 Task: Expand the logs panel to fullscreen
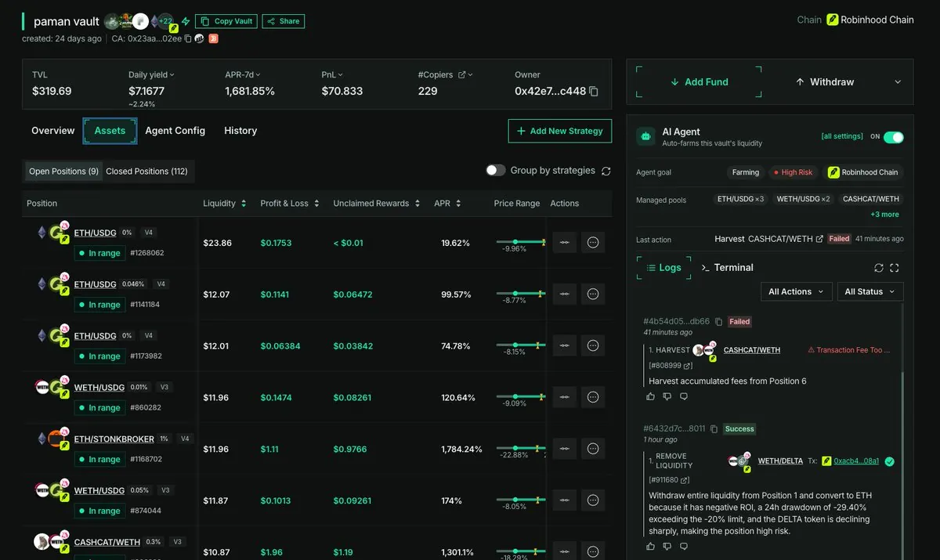click(895, 268)
